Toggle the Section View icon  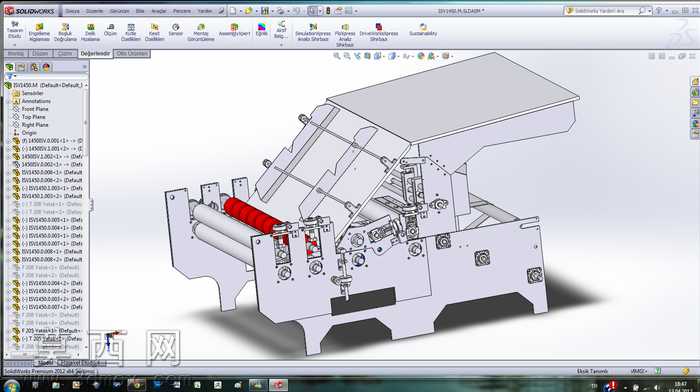click(367, 56)
